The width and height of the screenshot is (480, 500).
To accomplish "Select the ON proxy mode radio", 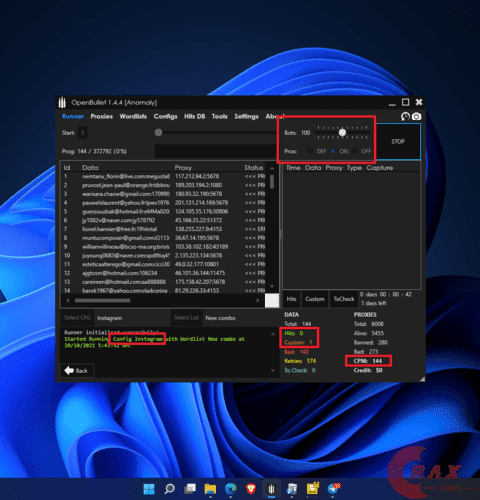I will click(x=333, y=151).
